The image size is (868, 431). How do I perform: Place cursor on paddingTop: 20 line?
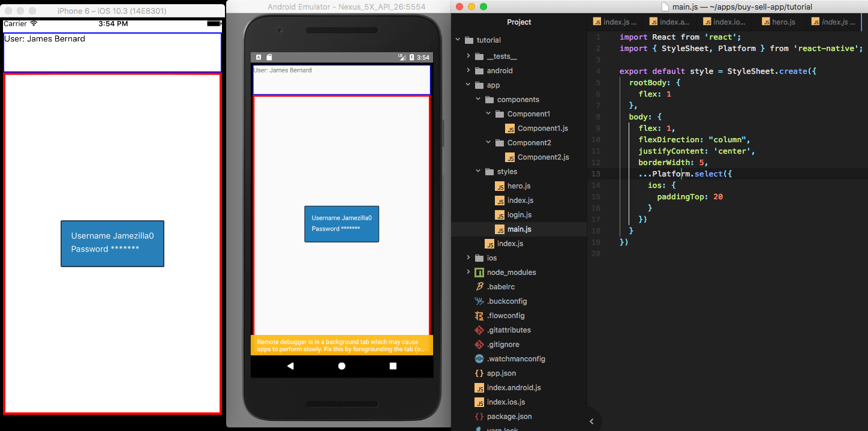pos(689,197)
